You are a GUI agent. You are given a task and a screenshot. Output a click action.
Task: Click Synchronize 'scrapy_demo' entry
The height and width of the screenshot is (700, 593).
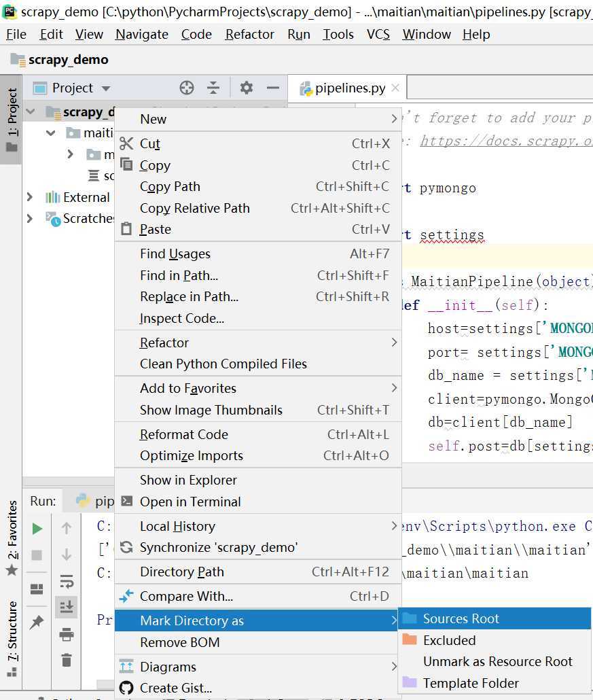[x=258, y=547]
